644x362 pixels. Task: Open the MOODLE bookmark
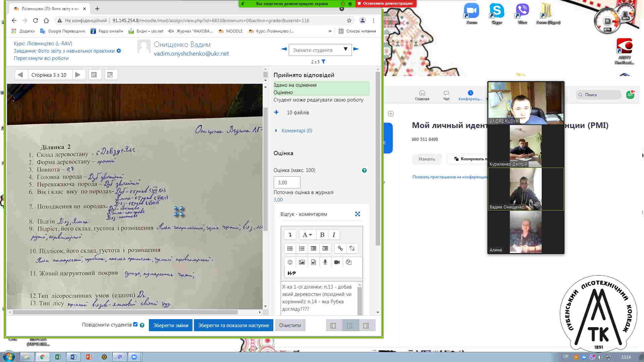click(230, 31)
